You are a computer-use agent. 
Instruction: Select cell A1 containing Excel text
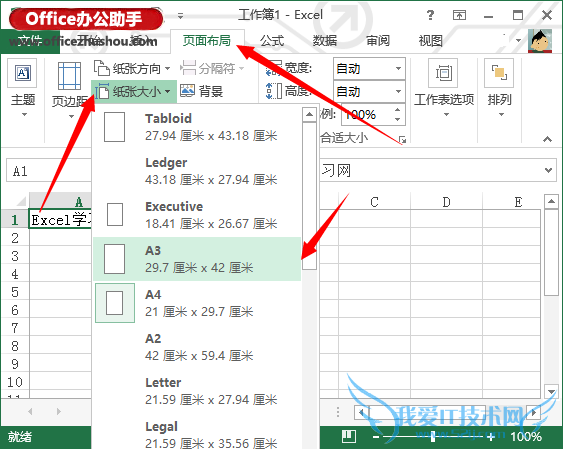(60, 219)
